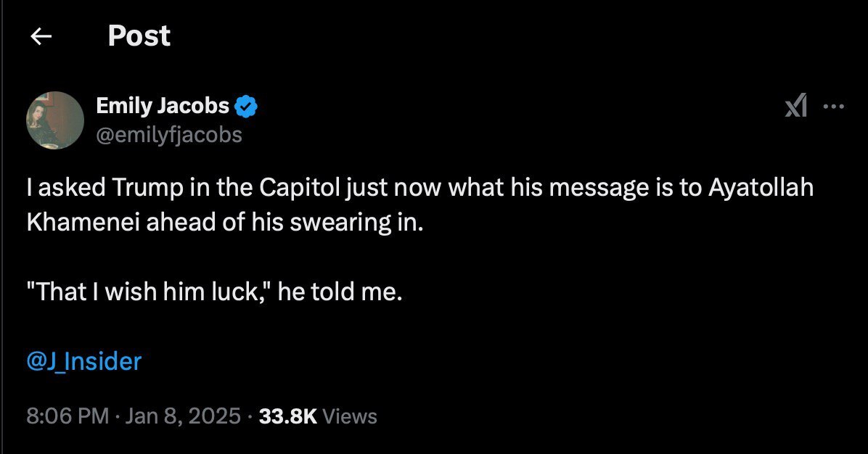Screen dimensions: 868x454
Task: Click the Post page heading
Action: click(x=139, y=36)
